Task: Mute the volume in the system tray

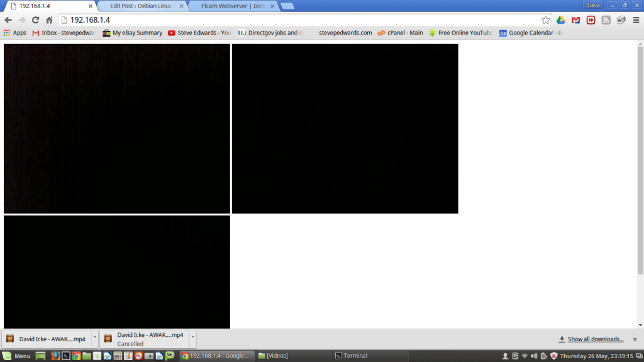Action: (534, 355)
